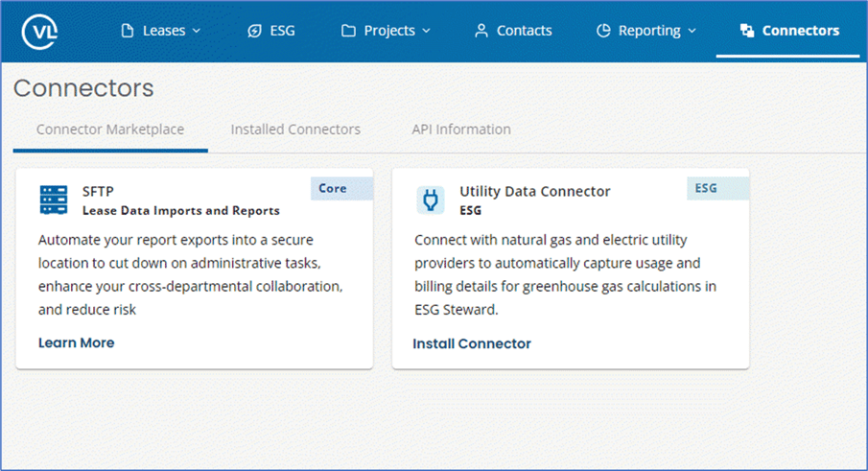Click the Connectors page heading
Viewport: 868px width, 471px height.
pyautogui.click(x=83, y=88)
